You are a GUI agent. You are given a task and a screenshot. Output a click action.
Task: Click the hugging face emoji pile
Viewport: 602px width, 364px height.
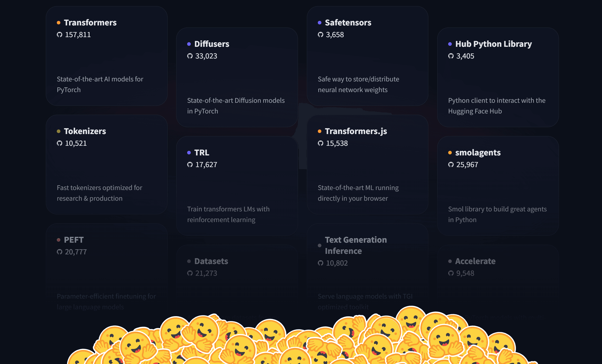[300, 341]
